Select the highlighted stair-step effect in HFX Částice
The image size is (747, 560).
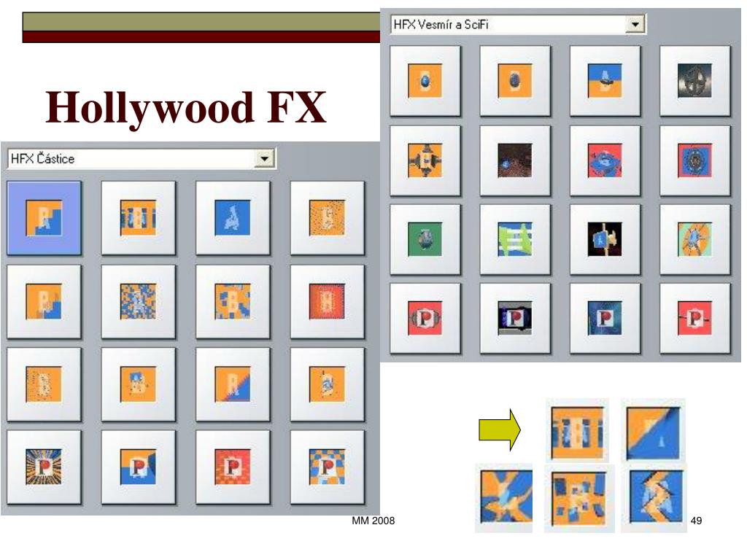tap(44, 218)
